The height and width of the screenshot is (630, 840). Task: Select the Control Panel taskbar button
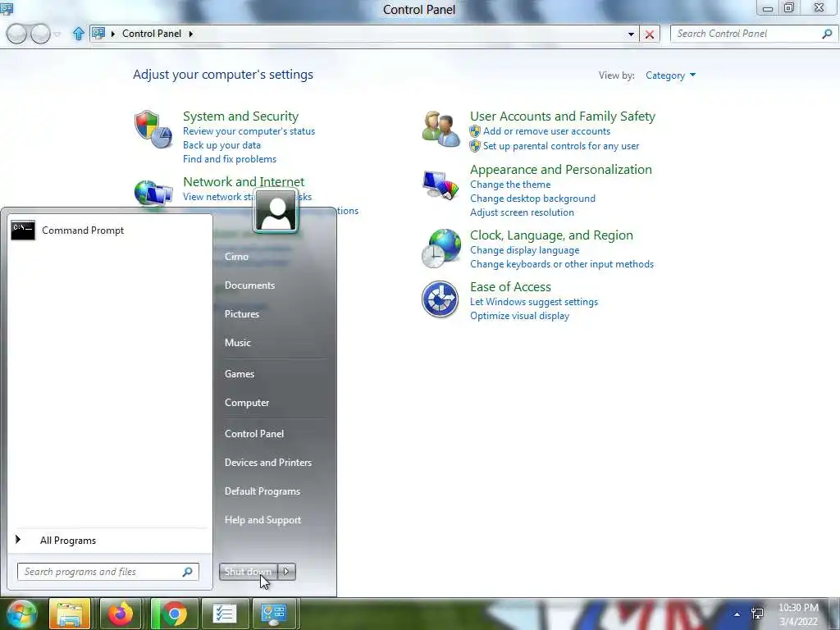pyautogui.click(x=274, y=614)
